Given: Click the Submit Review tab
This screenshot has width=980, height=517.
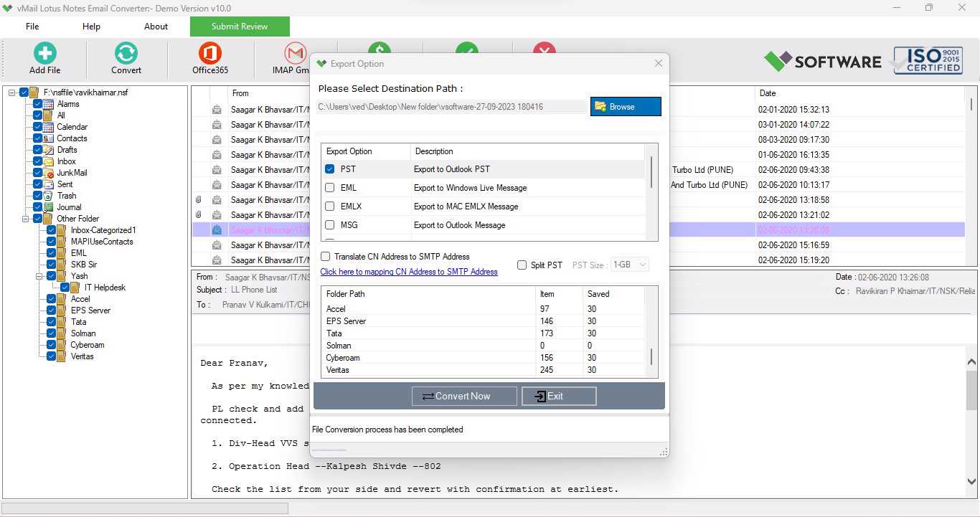Looking at the screenshot, I should (240, 27).
